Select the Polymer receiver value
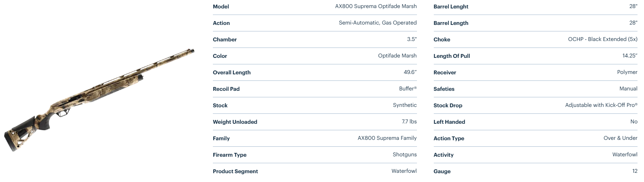 (x=627, y=72)
